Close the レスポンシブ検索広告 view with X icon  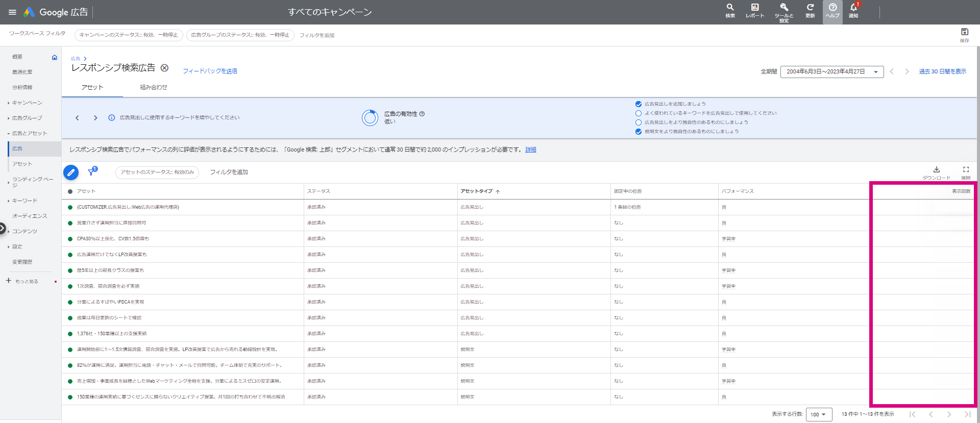click(x=164, y=68)
